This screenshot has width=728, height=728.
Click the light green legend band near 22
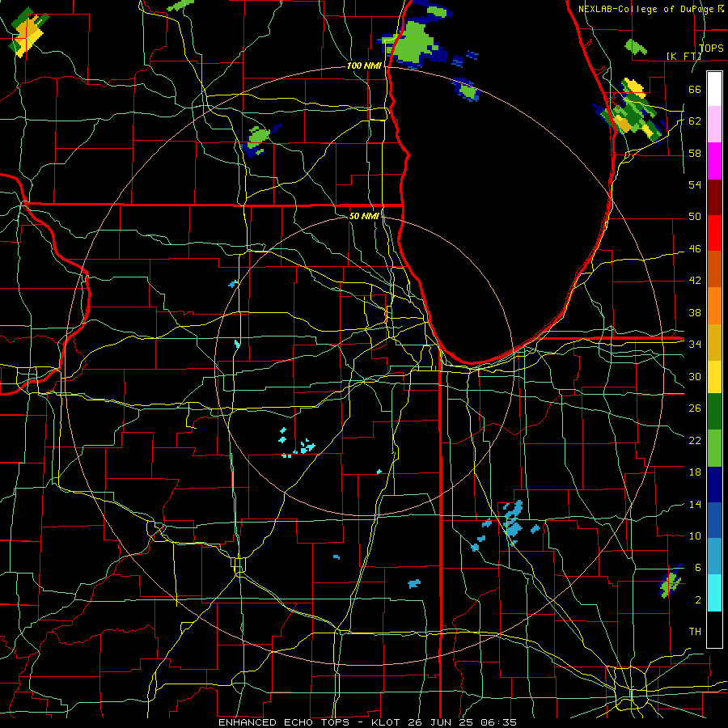(714, 448)
